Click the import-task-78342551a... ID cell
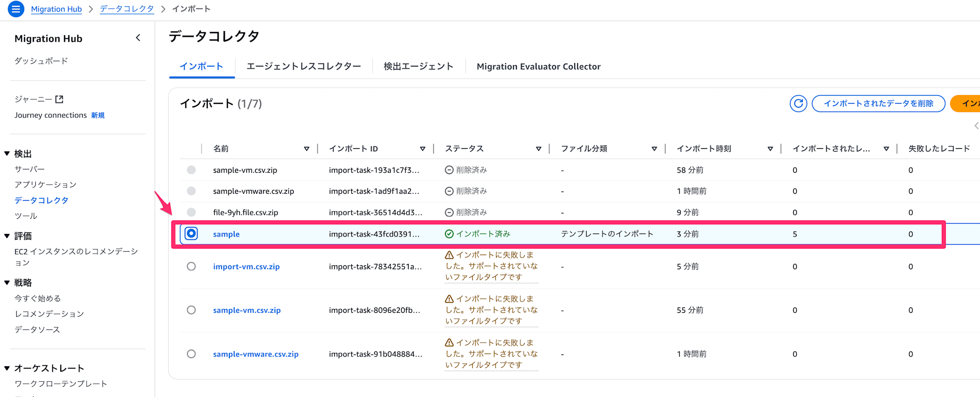Viewport: 980px width, 397px height. 375,266
